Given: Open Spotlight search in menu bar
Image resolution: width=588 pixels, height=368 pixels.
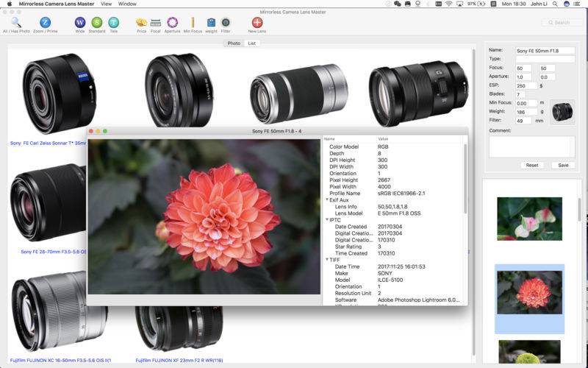Looking at the screenshot, I should (x=555, y=4).
